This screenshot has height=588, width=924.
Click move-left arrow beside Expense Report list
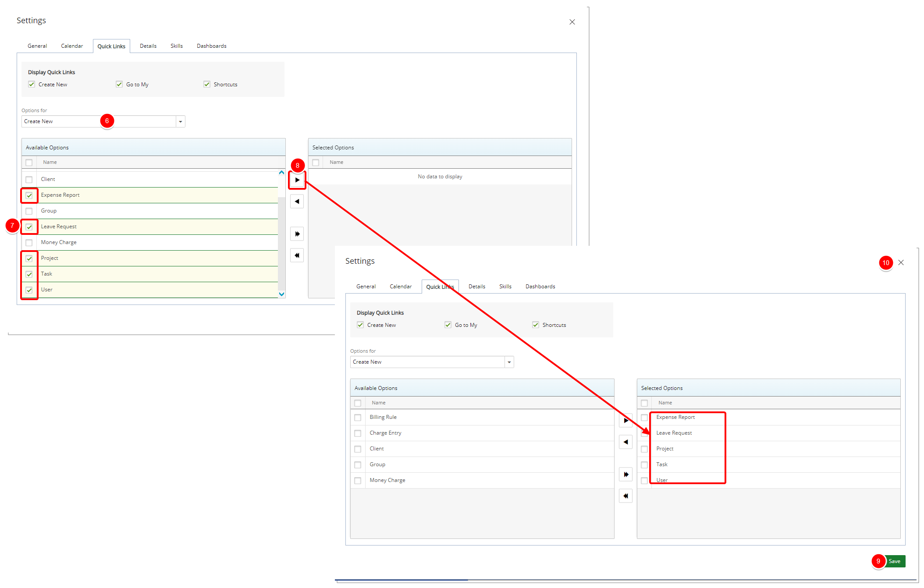pos(625,442)
